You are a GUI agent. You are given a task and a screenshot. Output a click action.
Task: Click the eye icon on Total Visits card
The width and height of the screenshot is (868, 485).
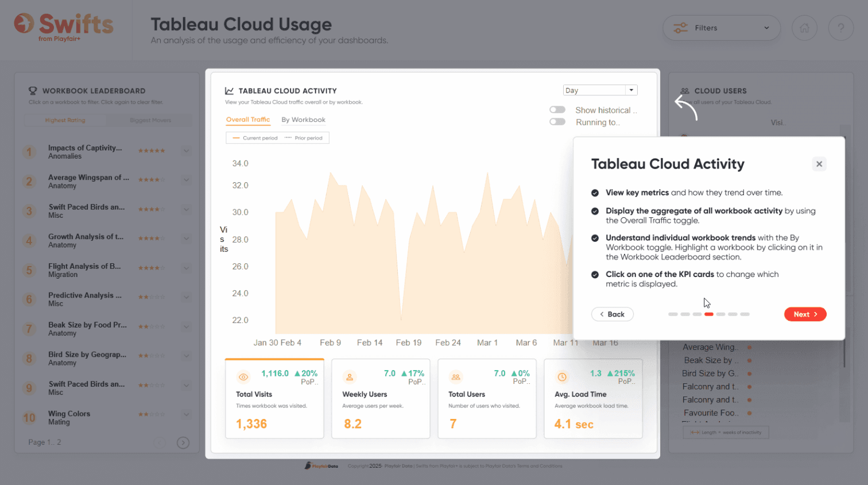[x=243, y=377]
